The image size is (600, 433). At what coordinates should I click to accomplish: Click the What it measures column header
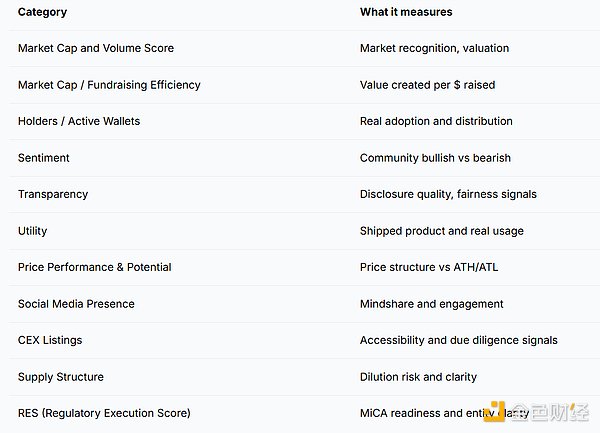(x=406, y=12)
